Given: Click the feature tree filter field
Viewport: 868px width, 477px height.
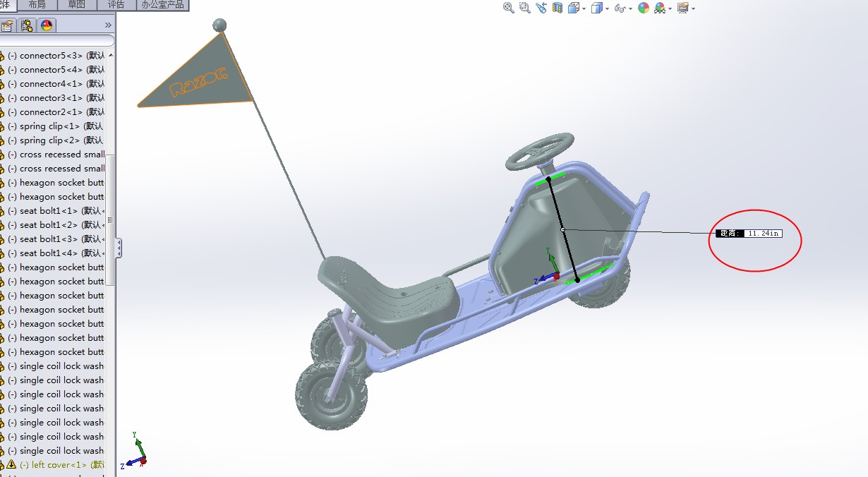Looking at the screenshot, I should (56, 41).
